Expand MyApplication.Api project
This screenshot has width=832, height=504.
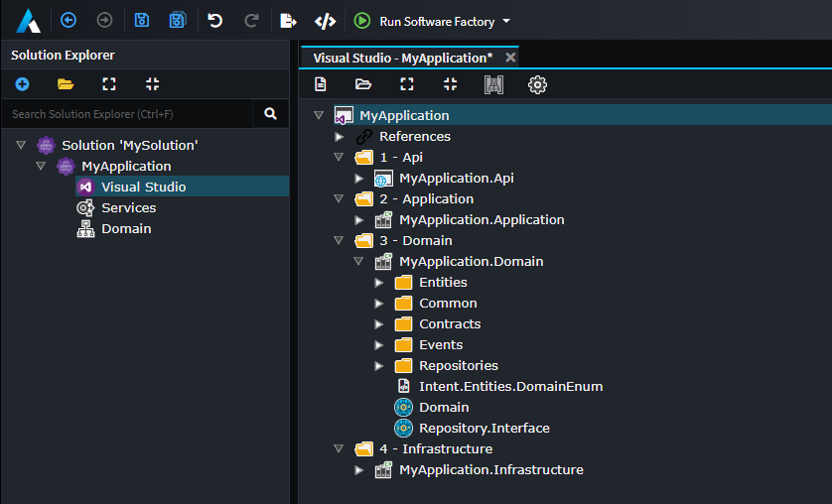click(x=359, y=179)
